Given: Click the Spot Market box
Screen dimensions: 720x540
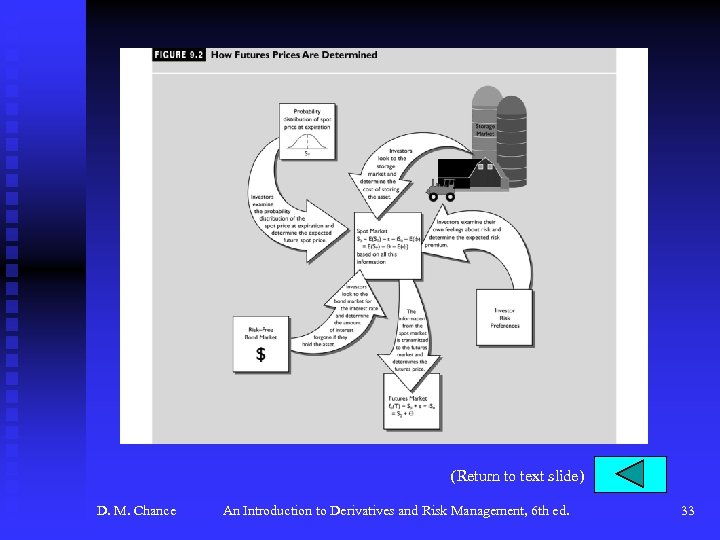Looking at the screenshot, I should pos(388,246).
